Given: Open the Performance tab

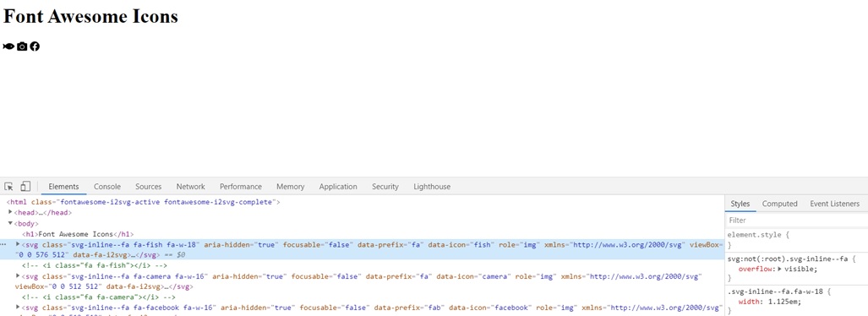Looking at the screenshot, I should [x=241, y=187].
